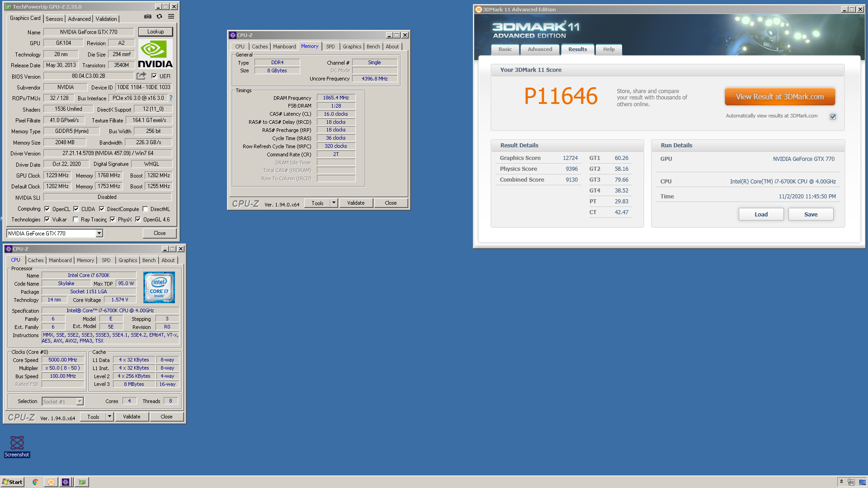Click the GPU-Z screenshot camera icon
This screenshot has height=488, width=868.
coord(148,17)
